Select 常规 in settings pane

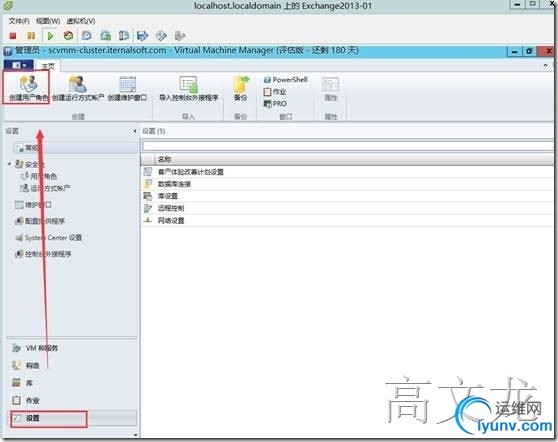(x=75, y=147)
